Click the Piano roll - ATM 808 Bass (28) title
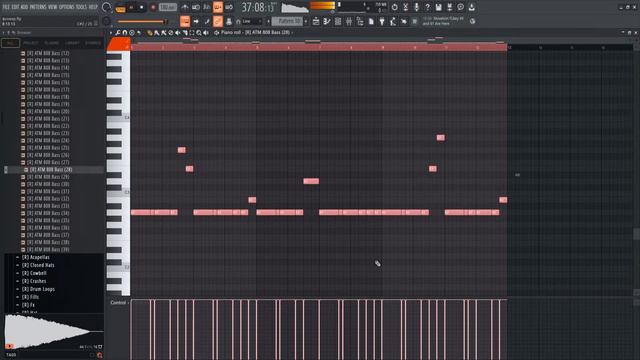The image size is (640, 360). pyautogui.click(x=255, y=33)
